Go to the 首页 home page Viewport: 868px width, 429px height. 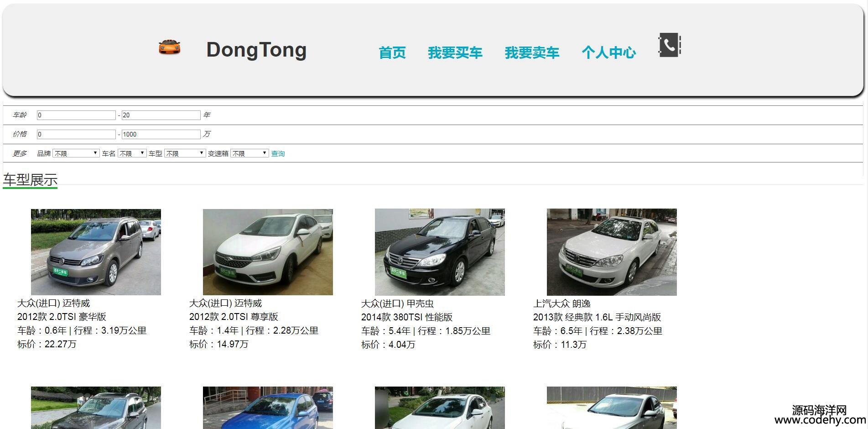[392, 52]
